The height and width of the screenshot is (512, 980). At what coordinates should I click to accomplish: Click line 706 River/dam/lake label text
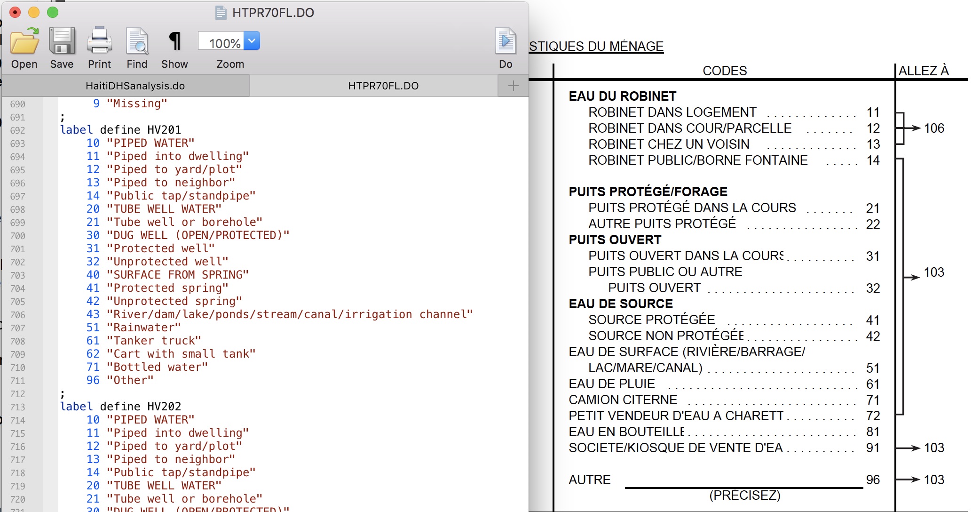289,314
